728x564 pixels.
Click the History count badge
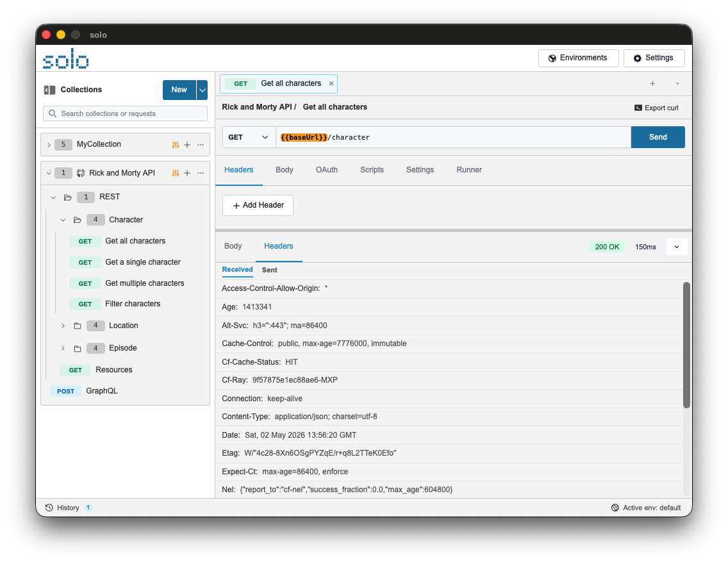(88, 508)
